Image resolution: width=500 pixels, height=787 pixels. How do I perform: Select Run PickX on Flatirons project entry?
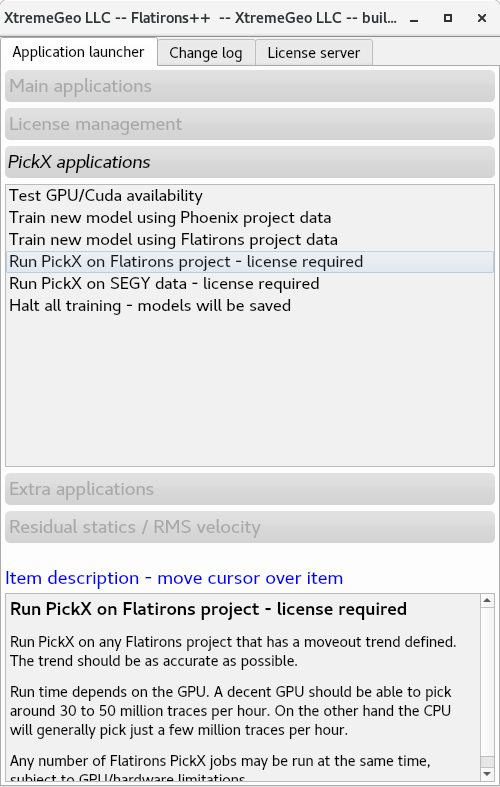coord(250,261)
